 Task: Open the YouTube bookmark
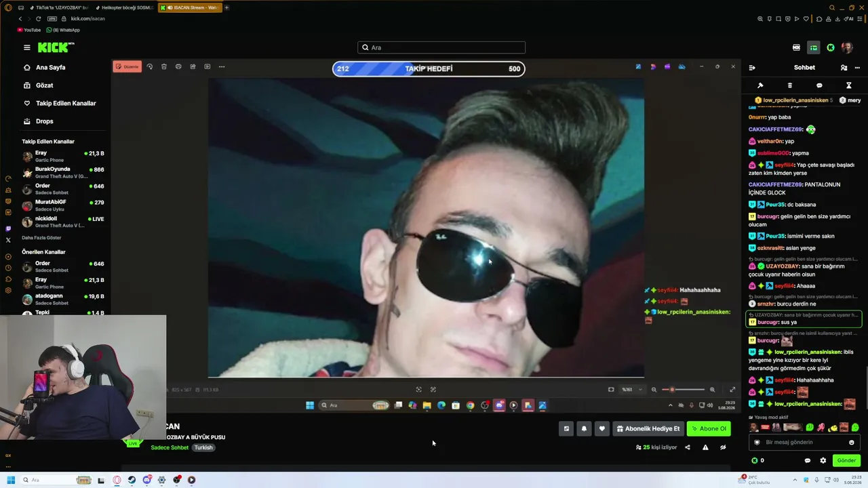29,30
